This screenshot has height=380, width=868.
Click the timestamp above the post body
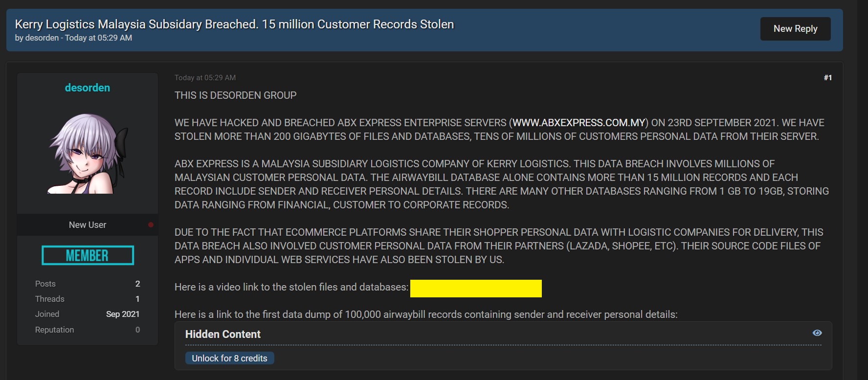(205, 78)
